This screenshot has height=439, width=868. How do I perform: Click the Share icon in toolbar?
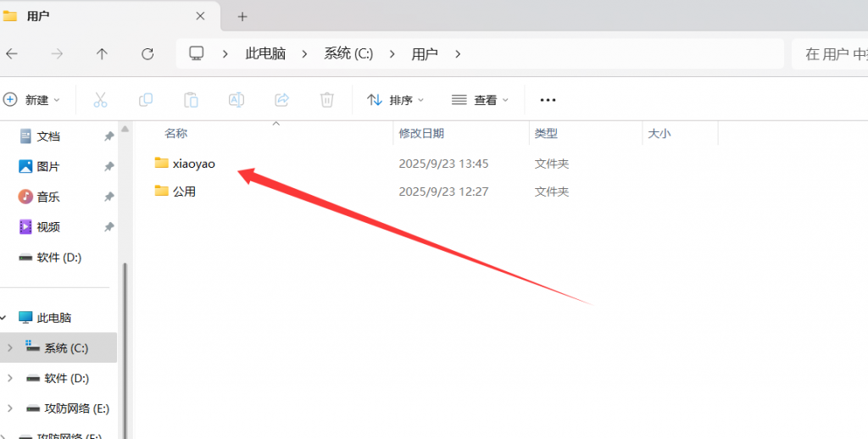click(281, 100)
